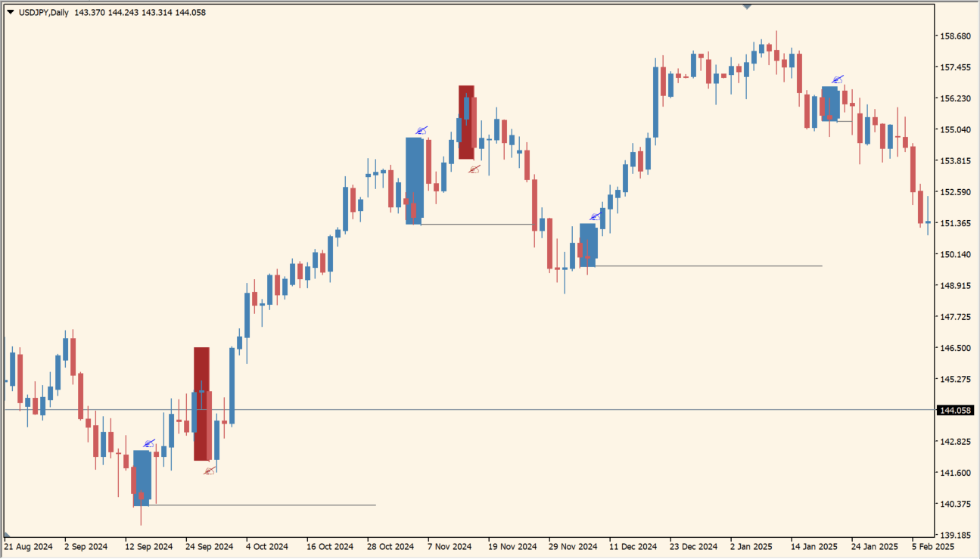Select blue signal arrow above the early November 2024 blue box
Screen dimensions: 980x559
pos(422,130)
